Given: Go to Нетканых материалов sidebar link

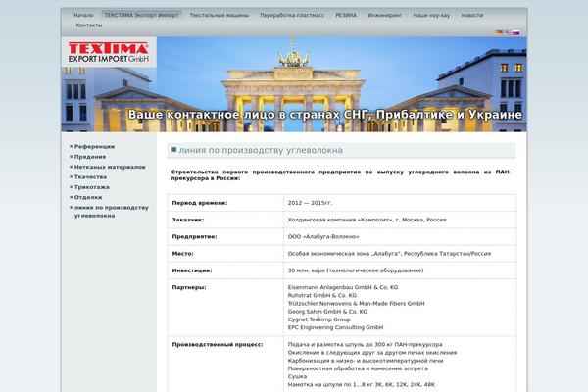Looking at the screenshot, I should click(x=110, y=167).
